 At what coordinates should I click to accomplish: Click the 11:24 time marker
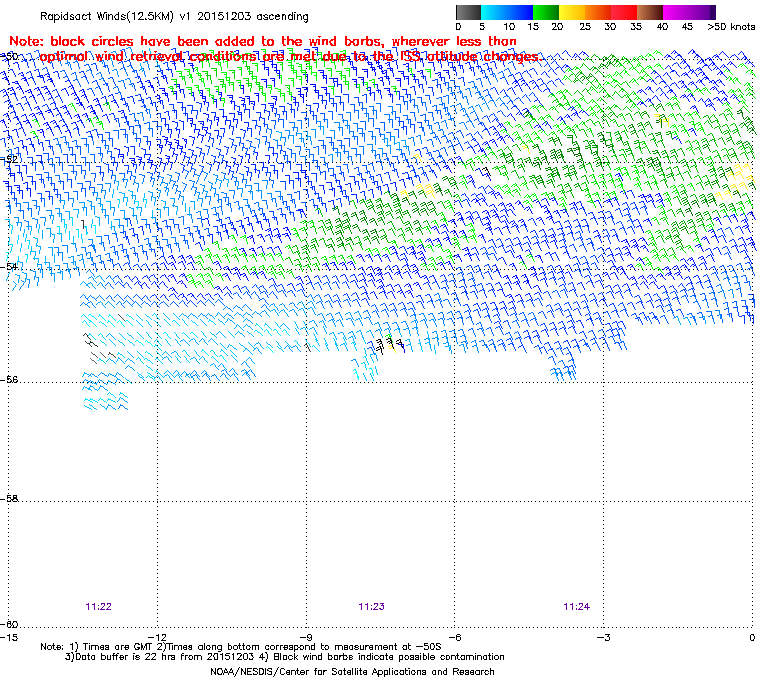point(576,607)
